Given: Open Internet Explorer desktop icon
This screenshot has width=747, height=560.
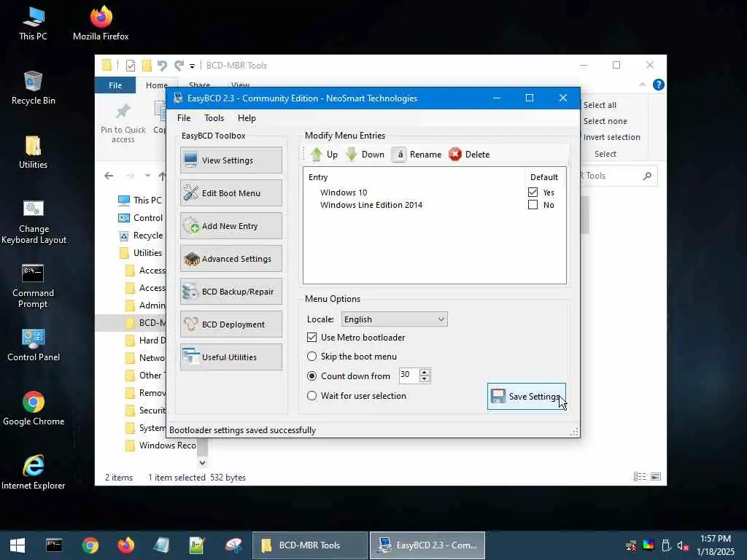Looking at the screenshot, I should pos(34,472).
